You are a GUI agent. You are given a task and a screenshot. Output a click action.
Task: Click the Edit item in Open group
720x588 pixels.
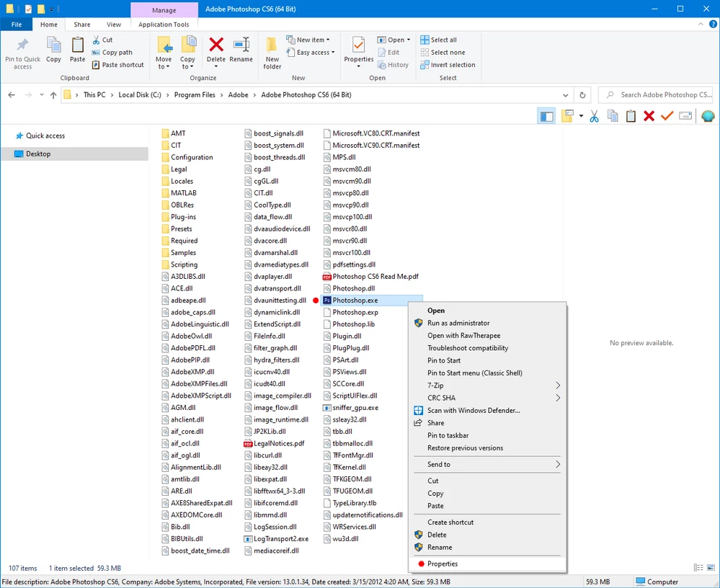pos(388,53)
